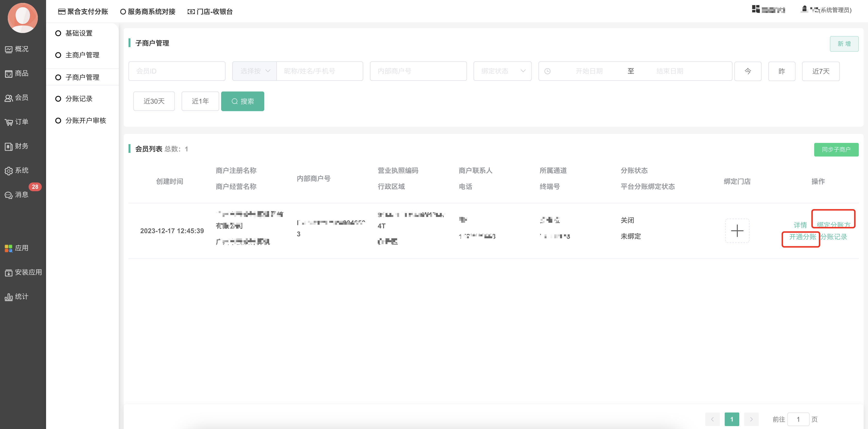Open the 系统 settings gear icon

tap(9, 171)
